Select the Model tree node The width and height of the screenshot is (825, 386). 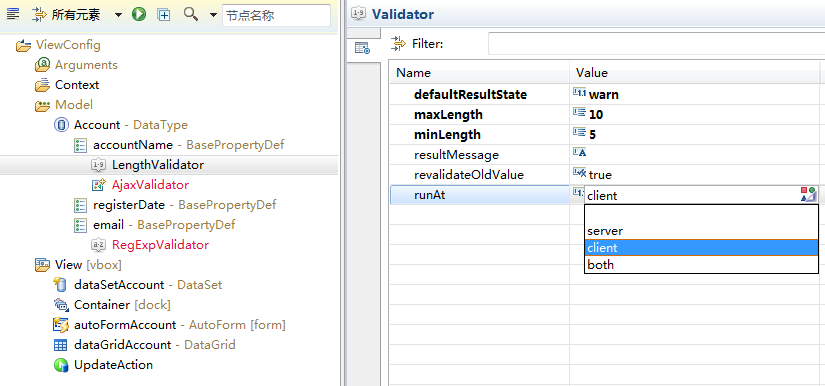pos(74,105)
